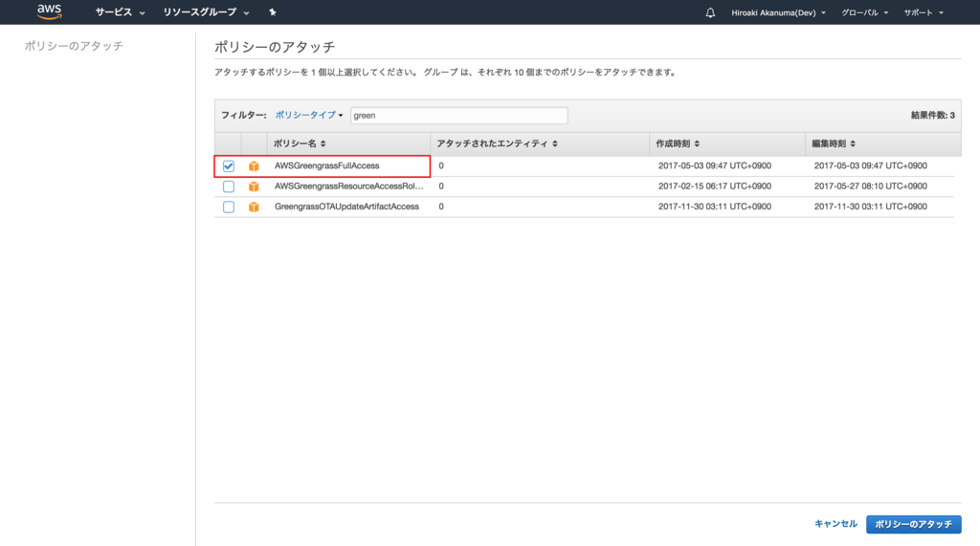Select the ポリシーのアタッチ sidebar item

coord(74,46)
